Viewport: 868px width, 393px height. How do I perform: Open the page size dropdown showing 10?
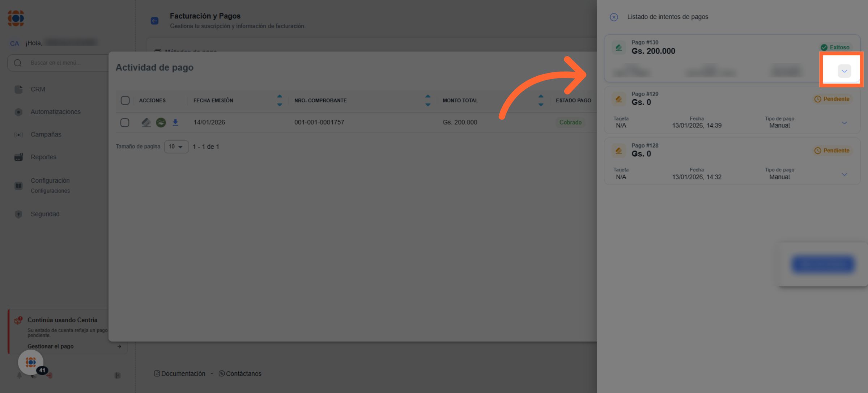(x=176, y=147)
